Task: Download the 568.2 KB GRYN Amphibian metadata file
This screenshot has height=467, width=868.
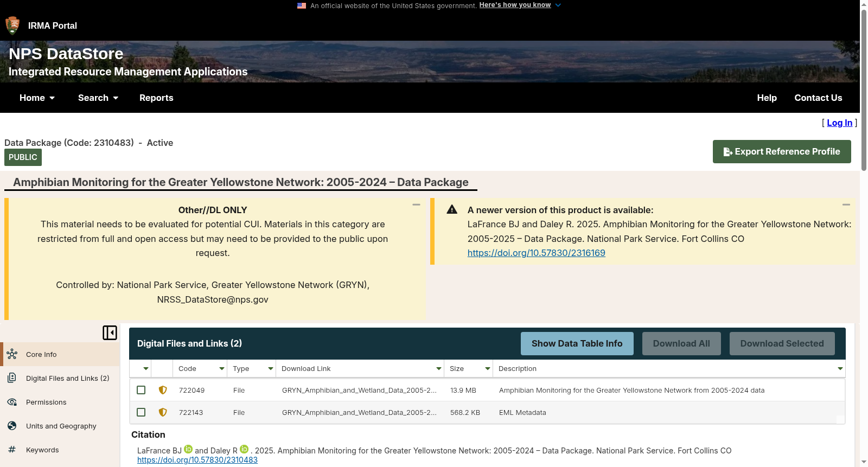Action: 359,412
